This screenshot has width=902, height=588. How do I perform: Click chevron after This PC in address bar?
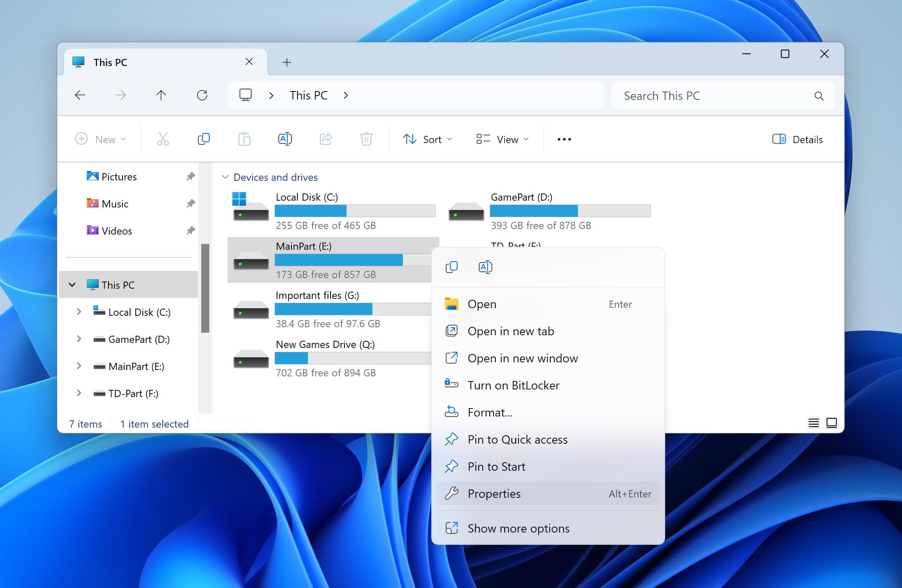(346, 95)
